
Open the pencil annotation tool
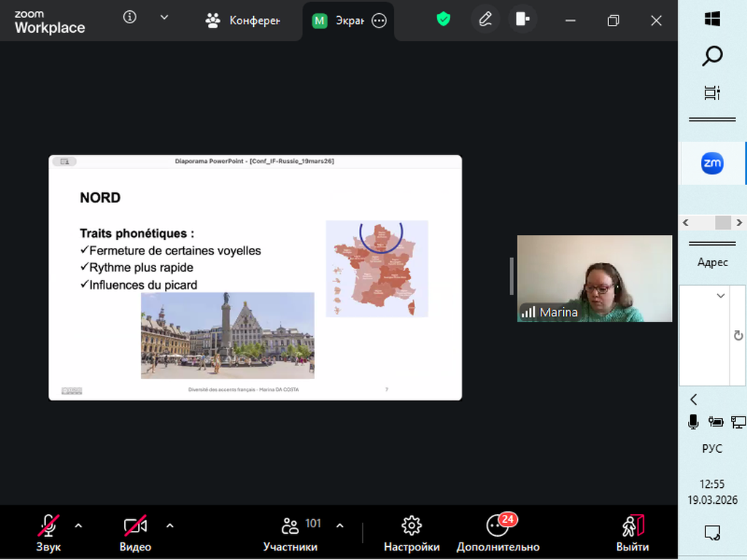485,20
